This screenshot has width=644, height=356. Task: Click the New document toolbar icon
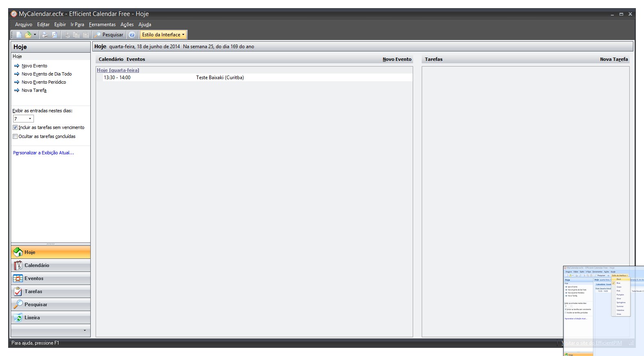coord(19,35)
